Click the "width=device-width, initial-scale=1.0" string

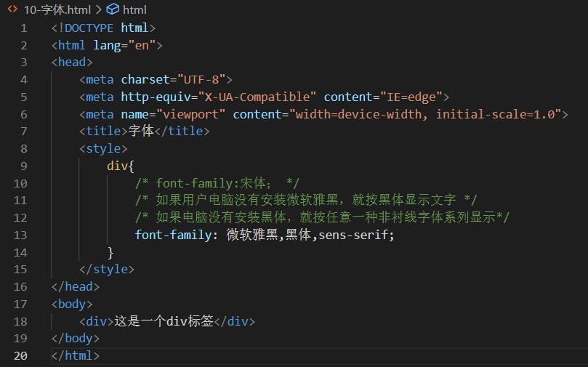[x=425, y=114]
